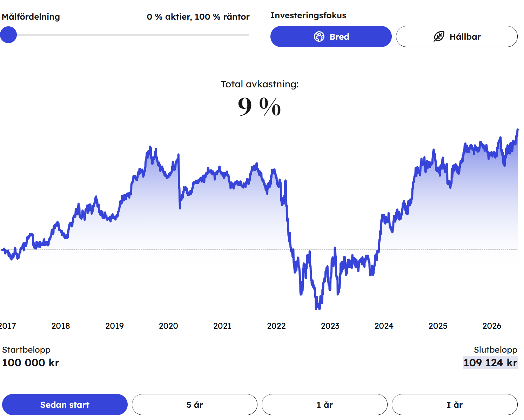Click the chart's lowest point near 2023

(x=317, y=308)
